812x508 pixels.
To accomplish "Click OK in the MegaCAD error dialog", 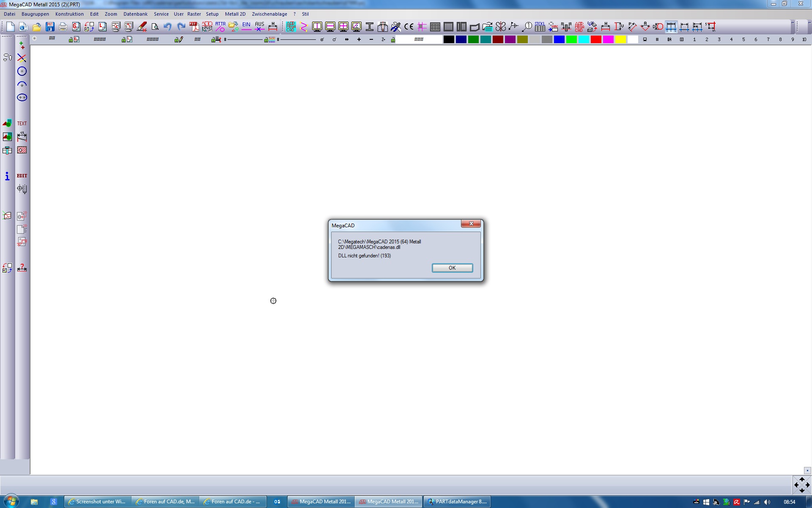I will click(452, 268).
